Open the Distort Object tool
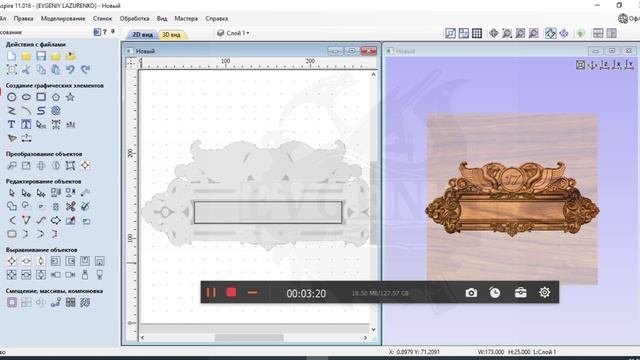Image resolution: width=640 pixels, height=360 pixels. (x=70, y=165)
